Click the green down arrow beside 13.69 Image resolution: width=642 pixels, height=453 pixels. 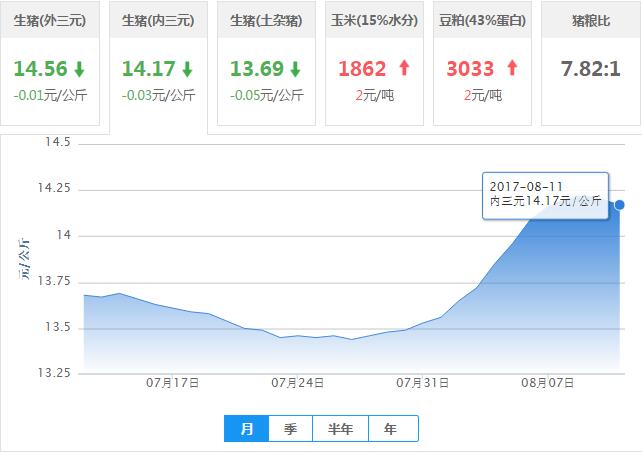[x=296, y=69]
